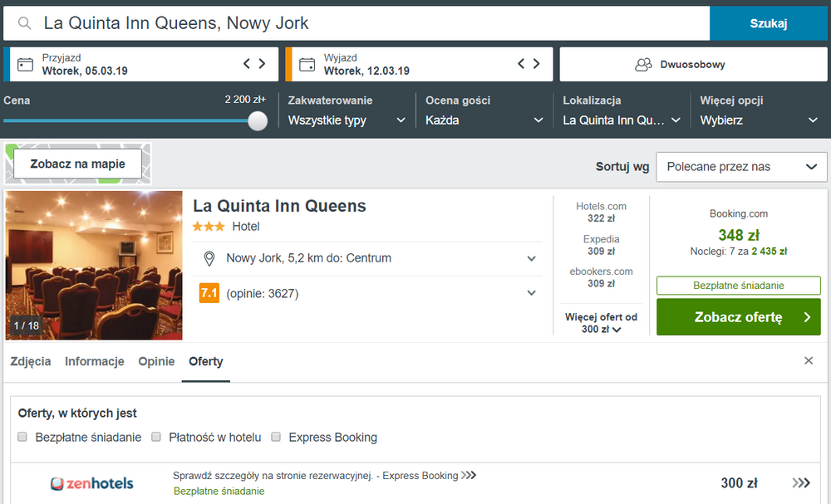Image resolution: width=831 pixels, height=504 pixels.
Task: Click the Przyjazd date field
Action: tap(140, 65)
